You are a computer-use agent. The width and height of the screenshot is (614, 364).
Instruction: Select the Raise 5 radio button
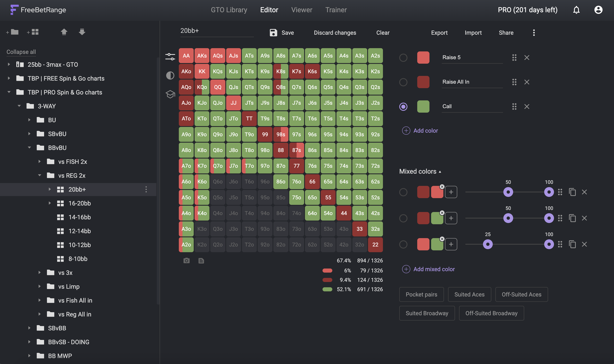(403, 58)
